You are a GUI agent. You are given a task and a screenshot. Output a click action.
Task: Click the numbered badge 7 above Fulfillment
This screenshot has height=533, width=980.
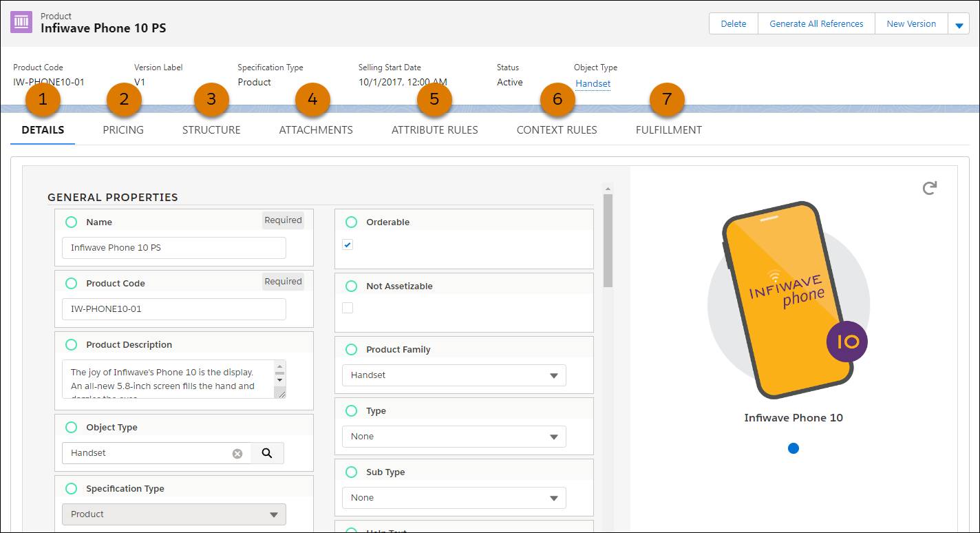tap(665, 98)
